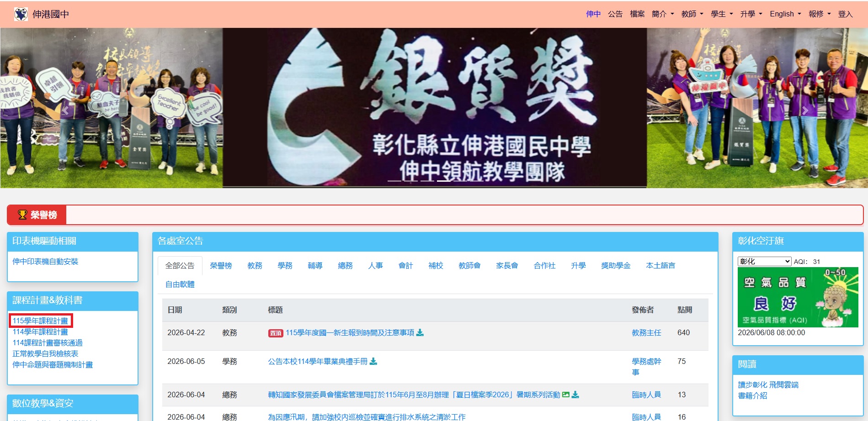Expand the 報修 dropdown menu
Screen dimensions: 868x421
click(x=820, y=14)
